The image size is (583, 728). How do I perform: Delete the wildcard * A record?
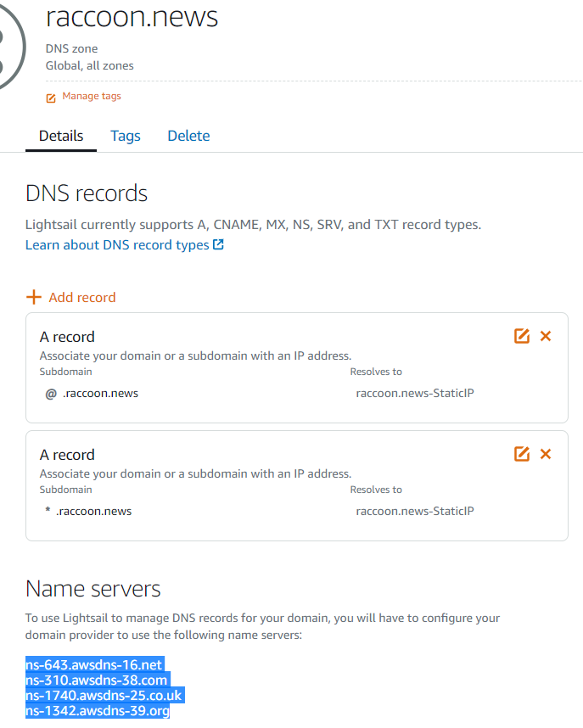[546, 454]
